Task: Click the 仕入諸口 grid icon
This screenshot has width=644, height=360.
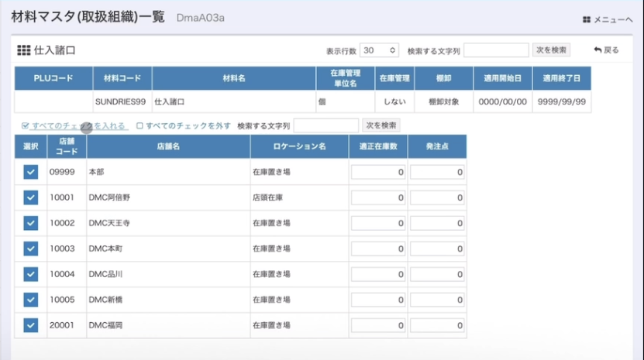Action: pos(23,50)
